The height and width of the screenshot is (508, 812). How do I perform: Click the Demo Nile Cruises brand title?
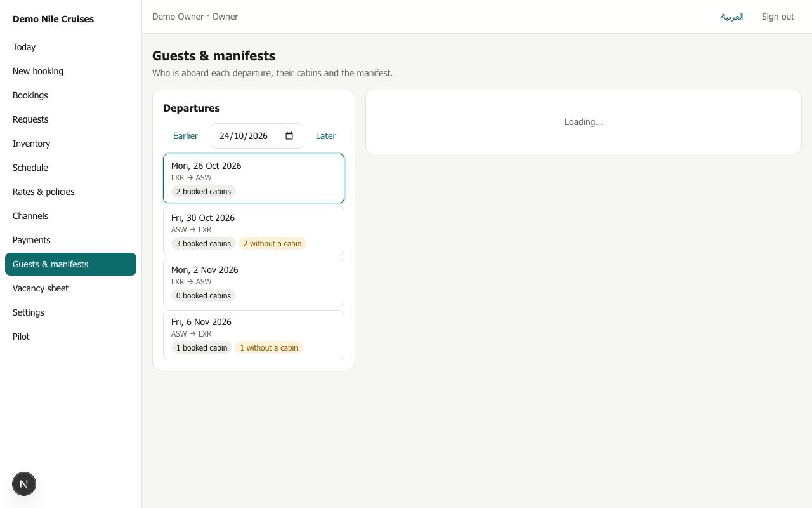tap(53, 19)
